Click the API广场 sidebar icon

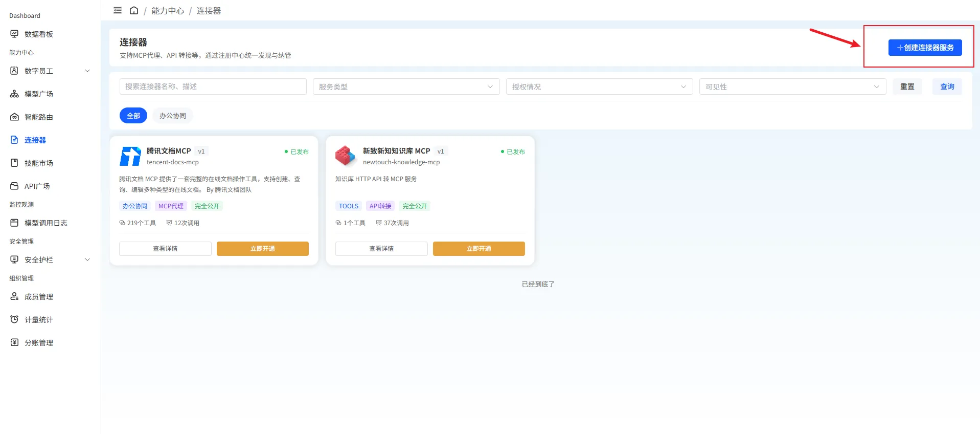point(14,186)
